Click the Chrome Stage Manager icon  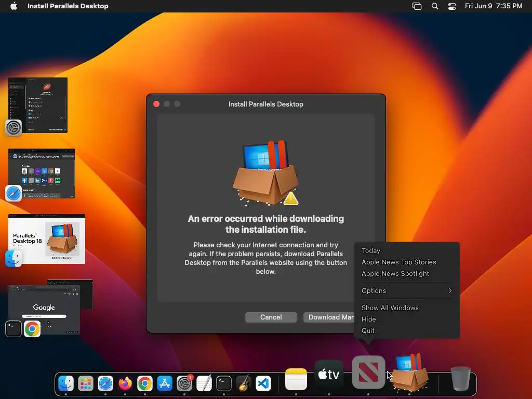point(32,329)
